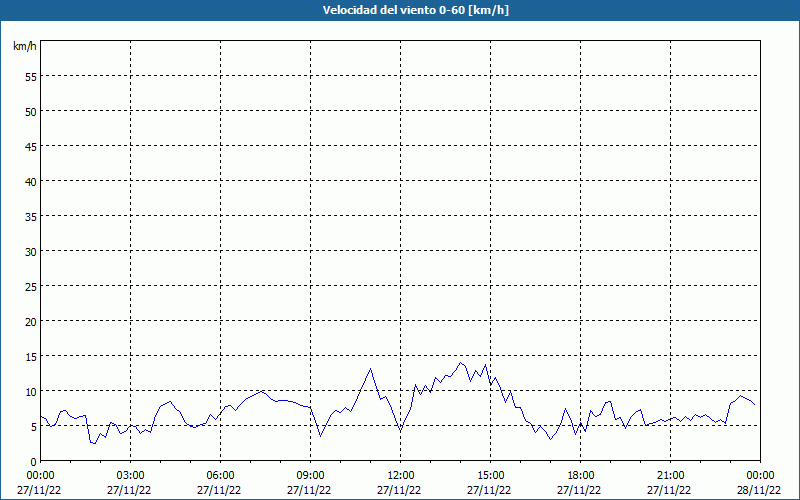Click the y-axis value 55
The width and height of the screenshot is (800, 500).
coord(31,76)
